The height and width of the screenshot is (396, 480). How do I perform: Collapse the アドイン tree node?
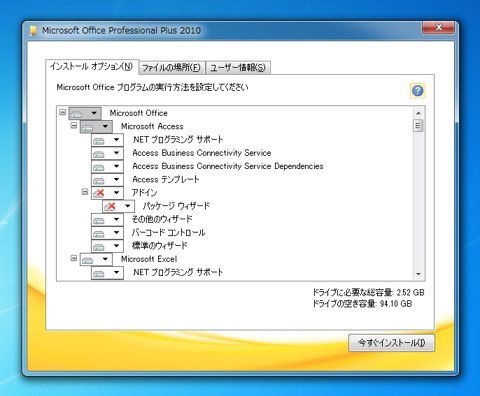point(85,192)
